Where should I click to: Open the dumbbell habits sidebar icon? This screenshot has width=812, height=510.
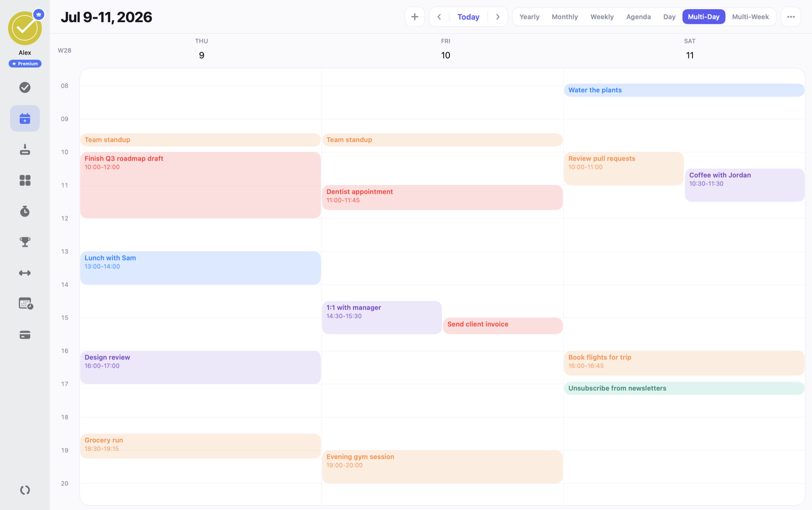click(25, 273)
